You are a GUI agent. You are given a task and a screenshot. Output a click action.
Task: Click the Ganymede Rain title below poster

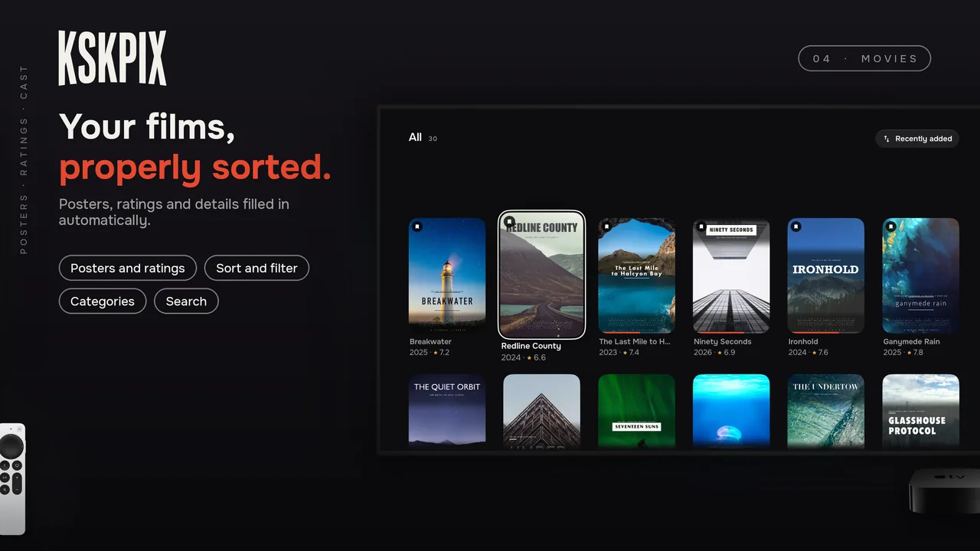[x=912, y=342]
